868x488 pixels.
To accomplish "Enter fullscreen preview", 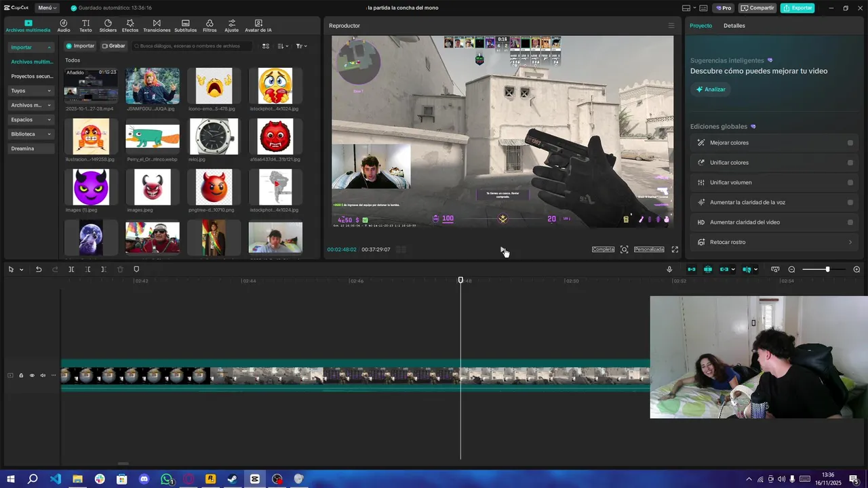I will click(x=675, y=249).
